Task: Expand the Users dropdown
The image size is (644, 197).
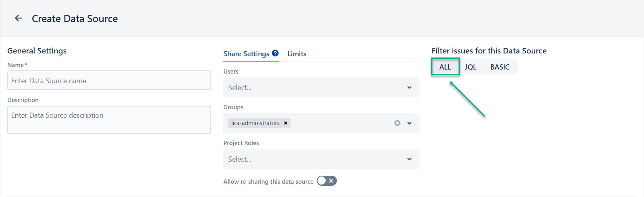Action: (x=409, y=88)
